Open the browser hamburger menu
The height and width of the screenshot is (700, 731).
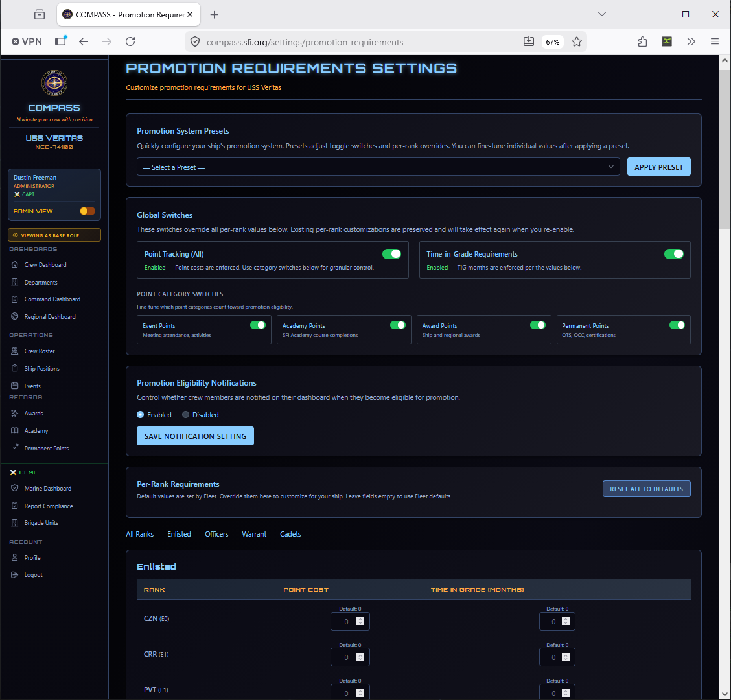pyautogui.click(x=714, y=41)
